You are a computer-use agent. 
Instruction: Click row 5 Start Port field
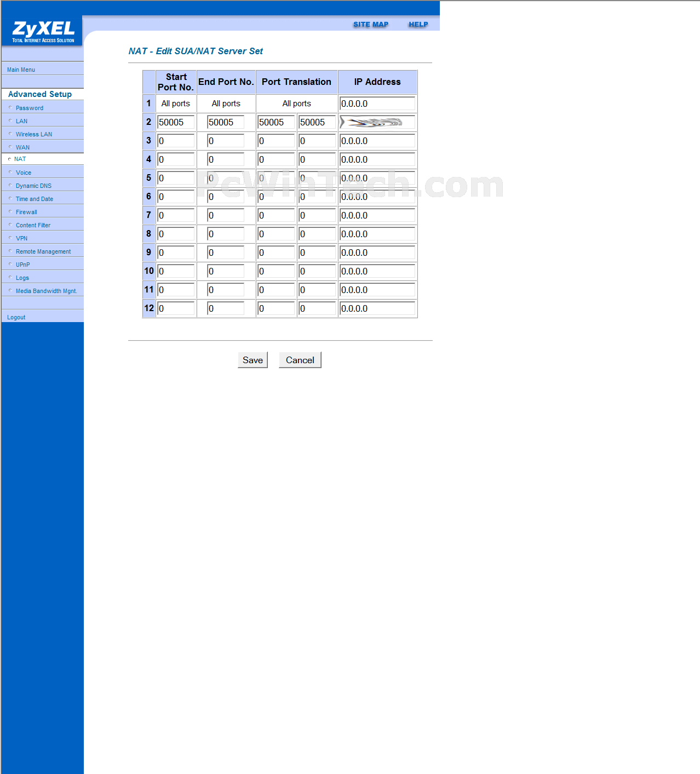point(176,178)
